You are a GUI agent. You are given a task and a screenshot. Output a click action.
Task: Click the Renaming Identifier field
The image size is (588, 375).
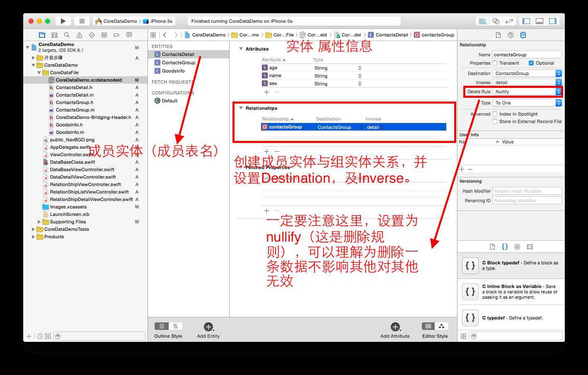(x=527, y=201)
